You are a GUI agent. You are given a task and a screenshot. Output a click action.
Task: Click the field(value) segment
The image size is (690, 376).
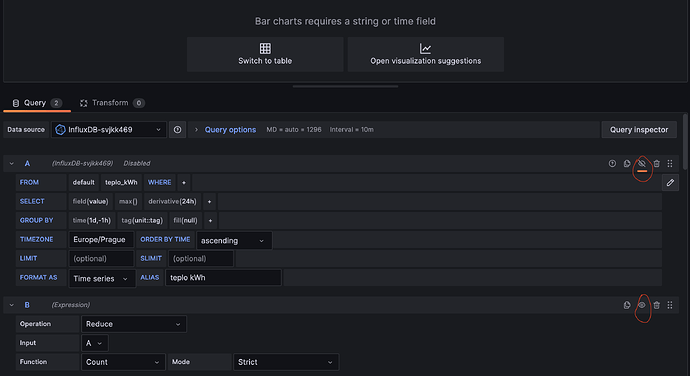[x=91, y=201]
